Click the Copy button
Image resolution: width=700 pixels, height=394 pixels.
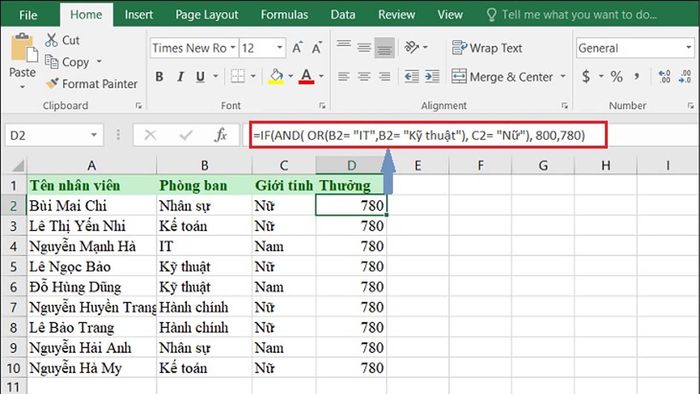click(x=67, y=62)
